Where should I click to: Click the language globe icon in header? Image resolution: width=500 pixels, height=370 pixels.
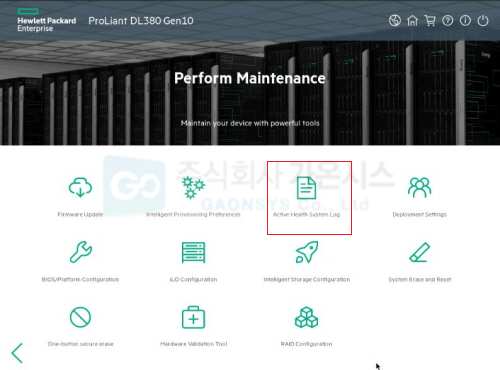tap(395, 21)
